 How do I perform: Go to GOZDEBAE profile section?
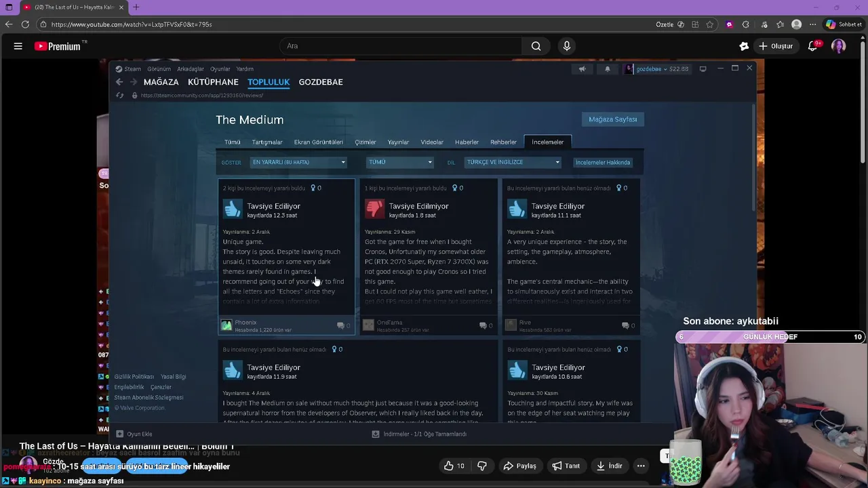click(x=321, y=82)
